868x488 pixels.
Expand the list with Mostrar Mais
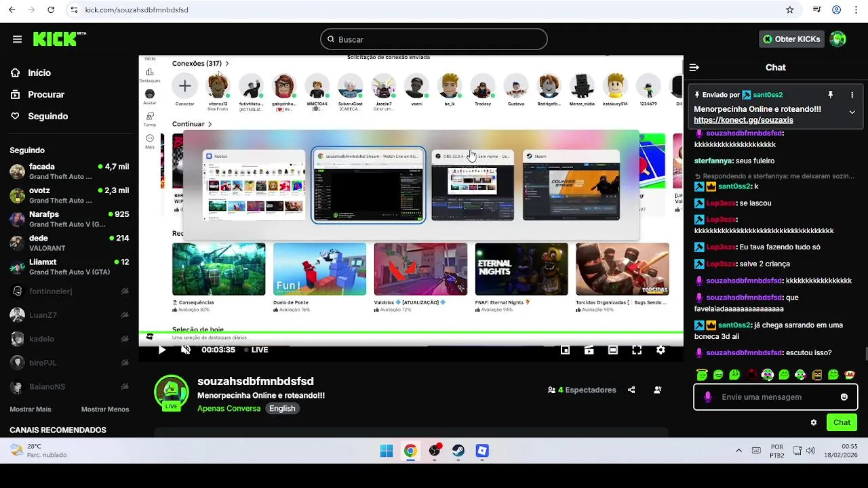(x=31, y=409)
